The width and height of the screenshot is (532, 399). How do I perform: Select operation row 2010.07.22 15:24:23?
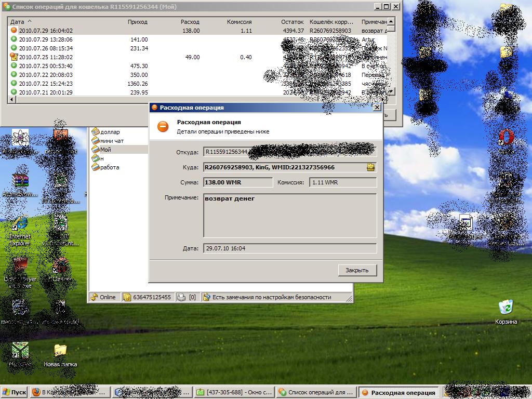tap(197, 84)
